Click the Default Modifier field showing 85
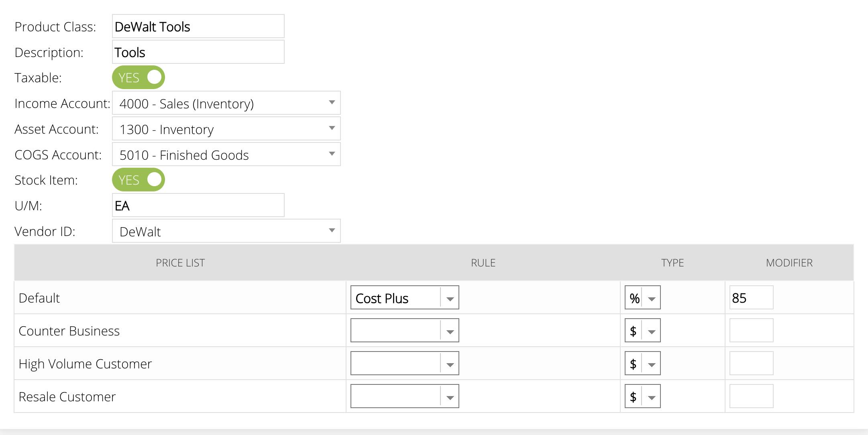 pos(751,298)
